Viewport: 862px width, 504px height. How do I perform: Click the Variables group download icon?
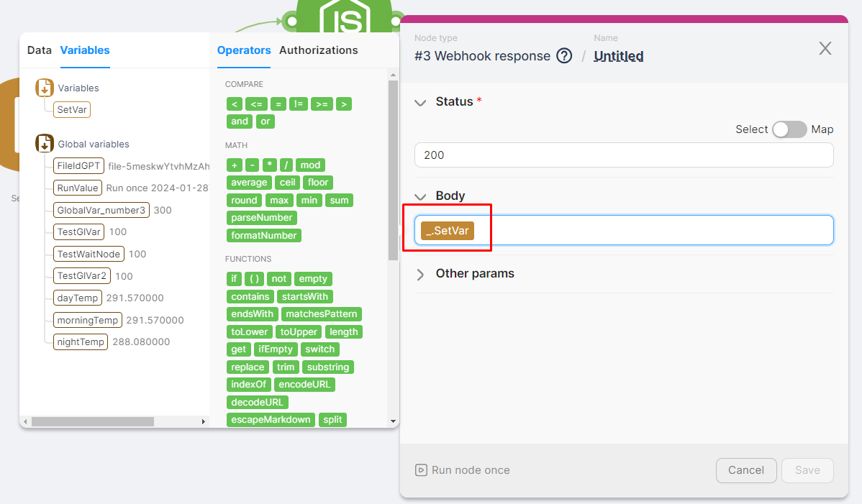point(45,88)
